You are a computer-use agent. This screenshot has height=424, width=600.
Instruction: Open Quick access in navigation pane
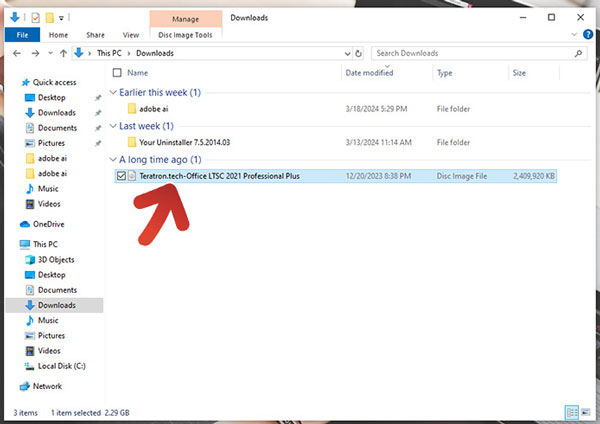coord(54,82)
